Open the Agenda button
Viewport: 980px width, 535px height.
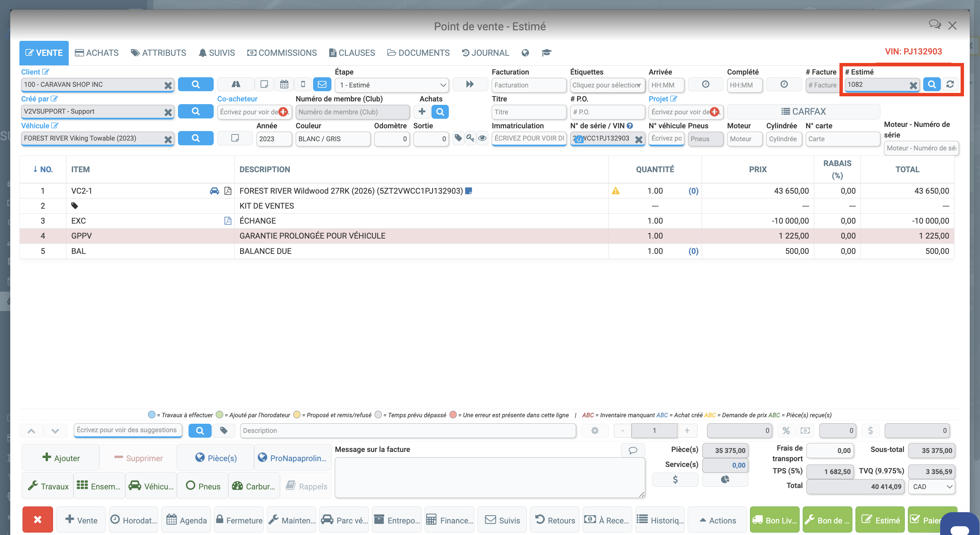pos(186,520)
